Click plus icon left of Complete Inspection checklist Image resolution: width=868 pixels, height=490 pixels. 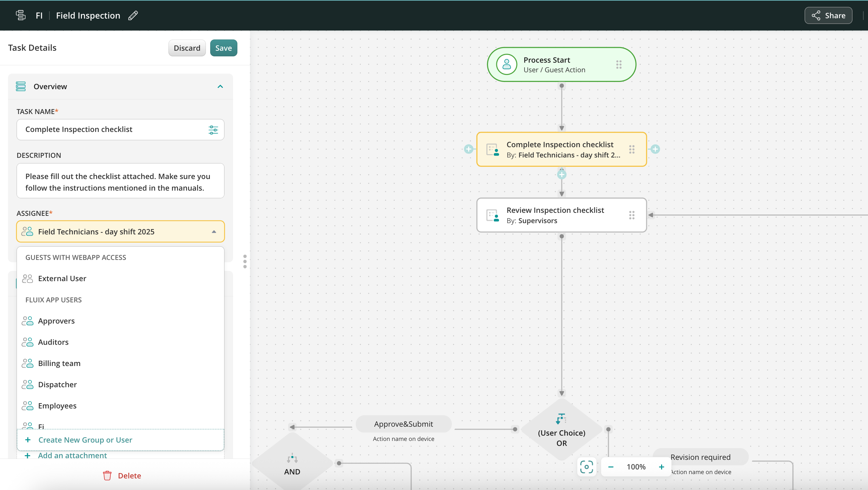click(468, 149)
